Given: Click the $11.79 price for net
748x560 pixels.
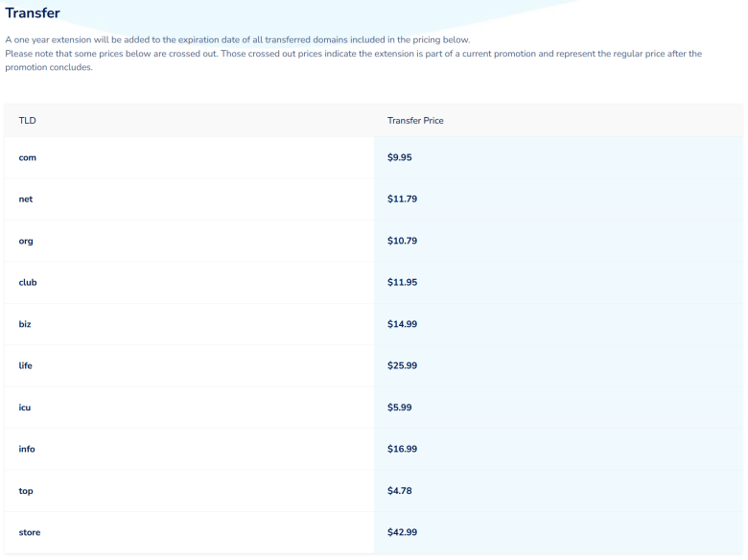Looking at the screenshot, I should point(402,199).
